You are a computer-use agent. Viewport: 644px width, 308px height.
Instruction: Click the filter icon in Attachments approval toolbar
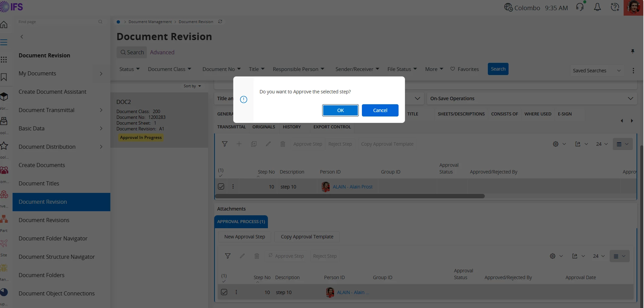pyautogui.click(x=228, y=256)
